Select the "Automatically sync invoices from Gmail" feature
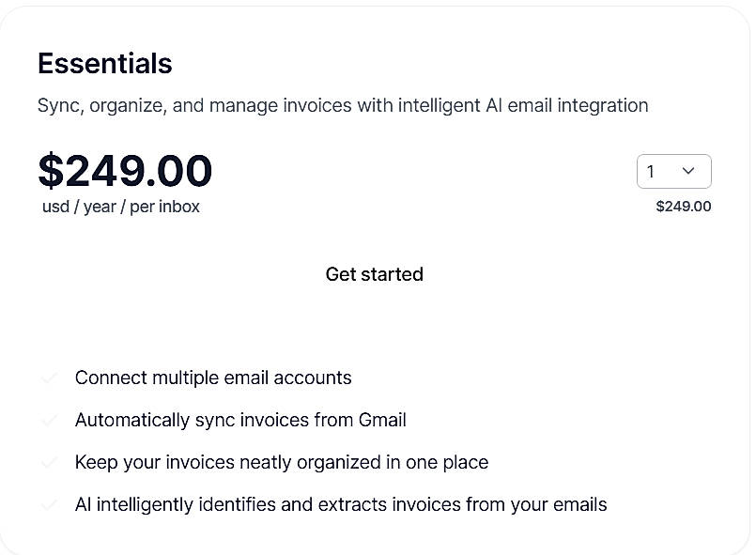 239,420
